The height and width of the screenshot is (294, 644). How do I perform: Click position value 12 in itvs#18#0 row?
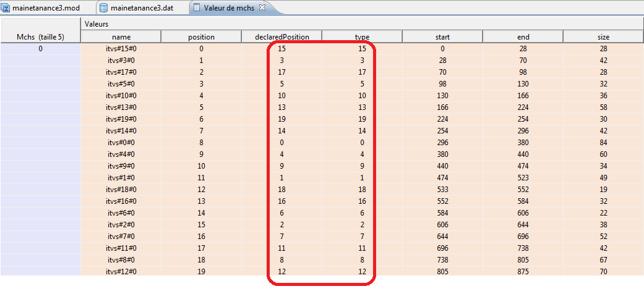(201, 190)
